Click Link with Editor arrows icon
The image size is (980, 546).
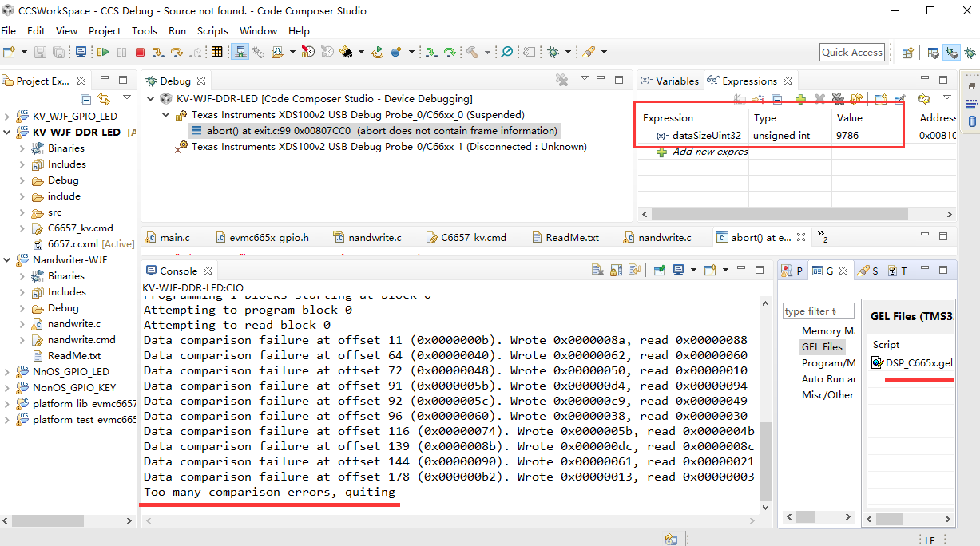pyautogui.click(x=104, y=99)
